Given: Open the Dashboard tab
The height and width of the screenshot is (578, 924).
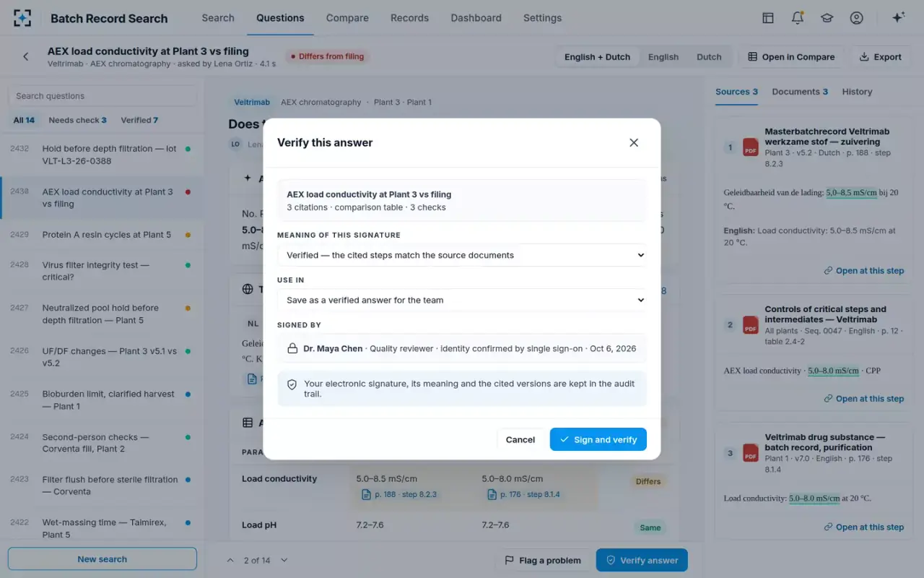Looking at the screenshot, I should [476, 18].
